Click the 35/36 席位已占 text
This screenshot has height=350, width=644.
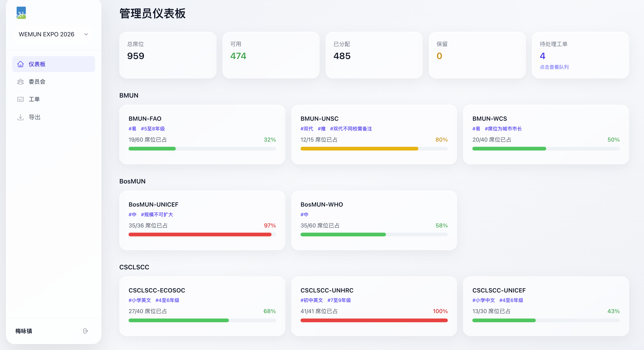pos(148,226)
